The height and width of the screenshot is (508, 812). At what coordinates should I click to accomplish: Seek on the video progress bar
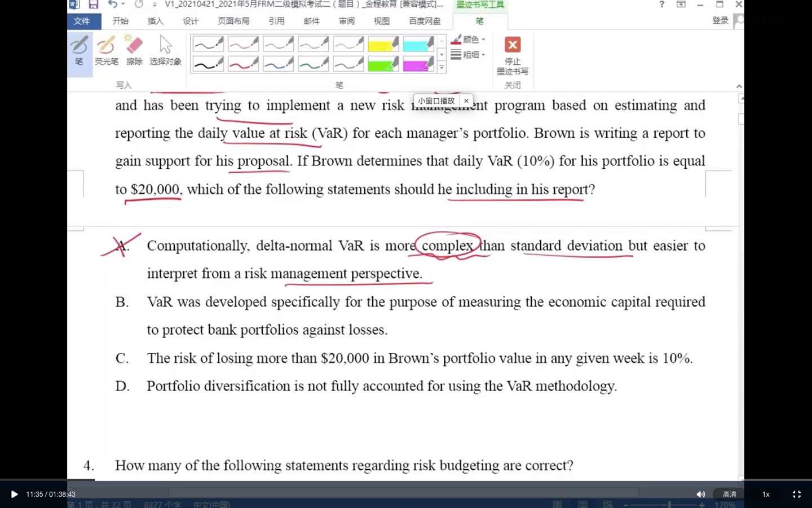pyautogui.click(x=406, y=480)
